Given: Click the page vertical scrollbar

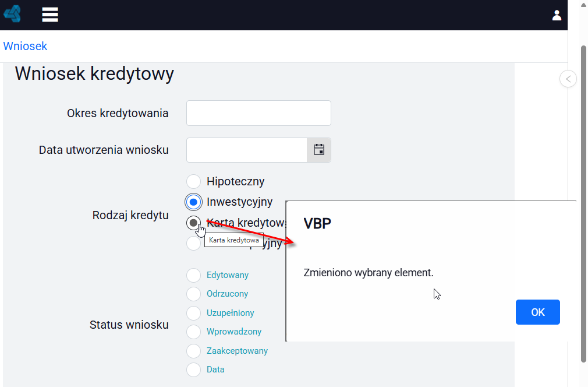Looking at the screenshot, I should (x=583, y=204).
